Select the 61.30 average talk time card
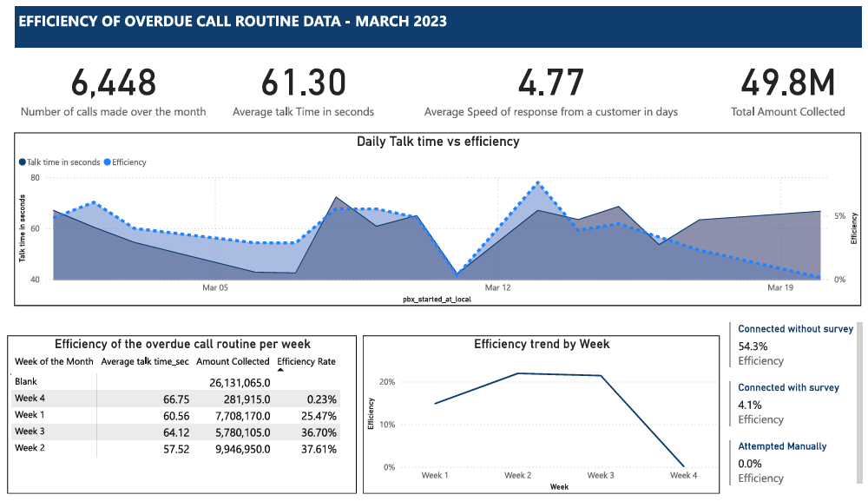The image size is (868, 501). [303, 91]
